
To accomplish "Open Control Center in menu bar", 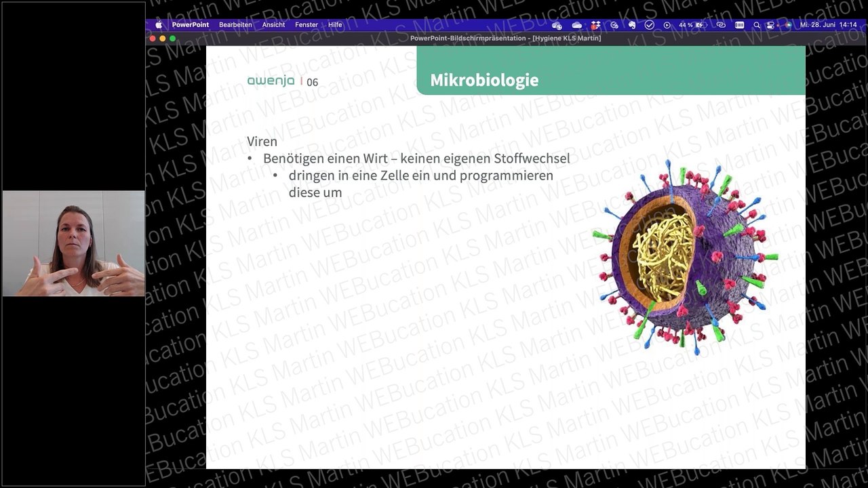I will click(771, 25).
